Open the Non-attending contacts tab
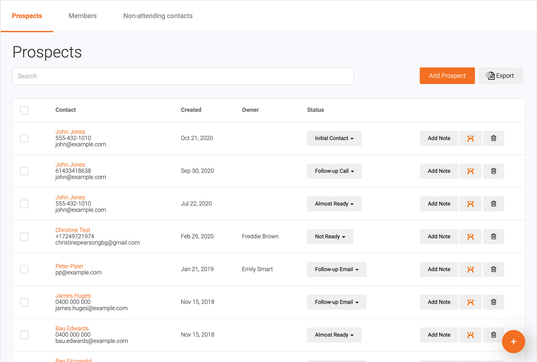 (158, 16)
